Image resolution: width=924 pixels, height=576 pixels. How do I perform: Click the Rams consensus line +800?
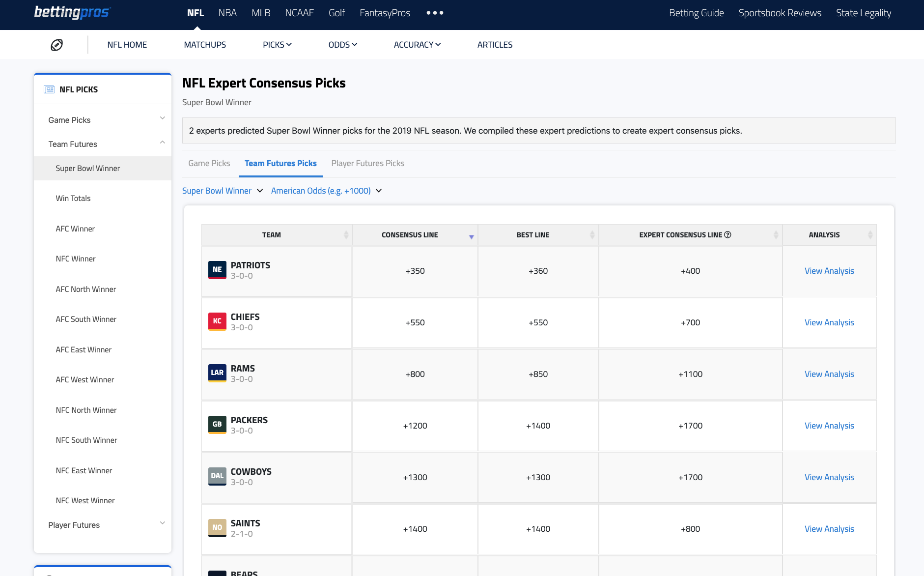415,374
